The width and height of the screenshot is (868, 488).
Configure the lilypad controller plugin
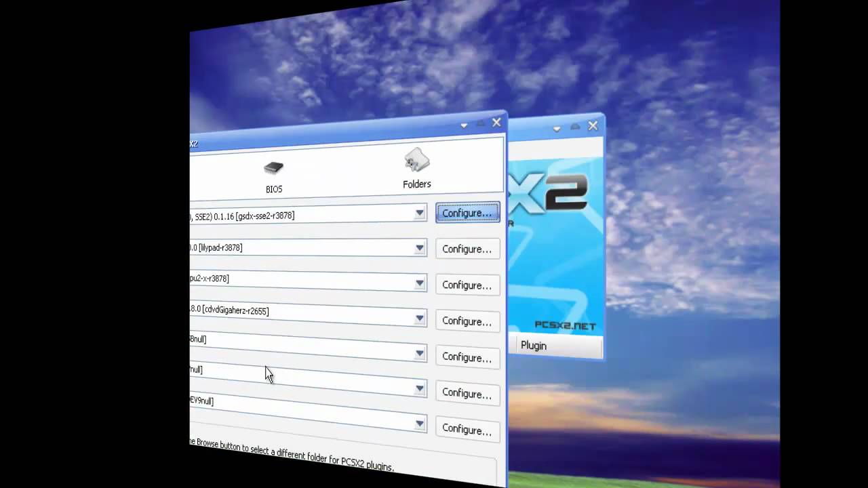click(467, 249)
